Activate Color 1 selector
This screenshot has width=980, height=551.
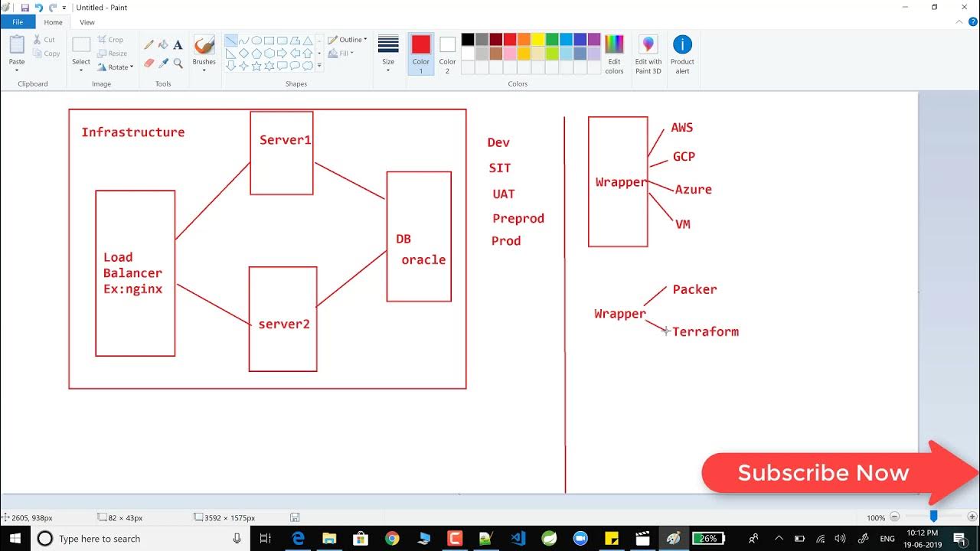421,54
